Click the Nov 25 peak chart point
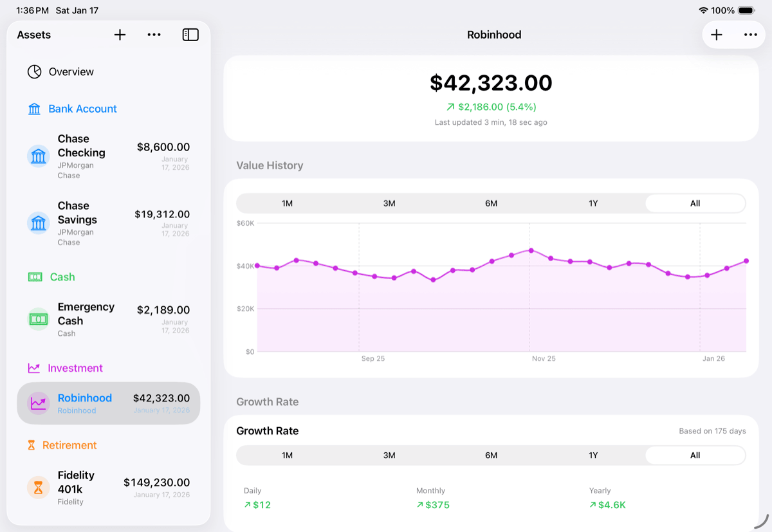772x532 pixels. [531, 250]
